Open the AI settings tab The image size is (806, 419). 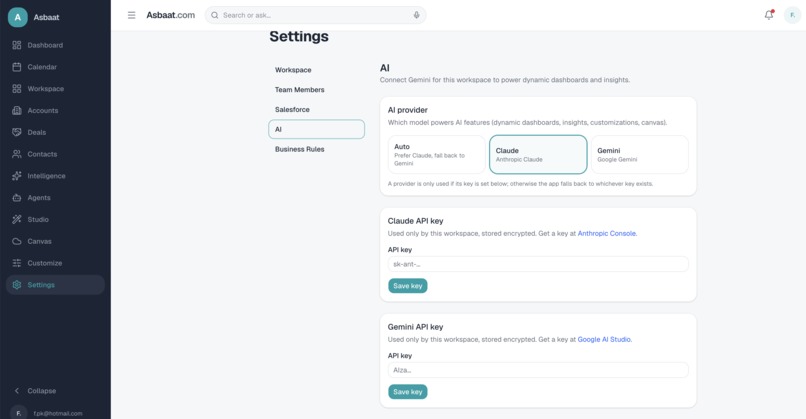tap(316, 129)
